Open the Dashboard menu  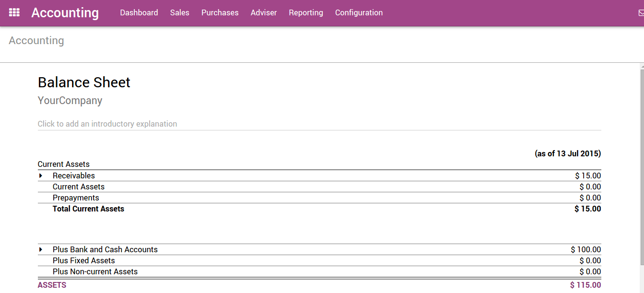point(139,12)
